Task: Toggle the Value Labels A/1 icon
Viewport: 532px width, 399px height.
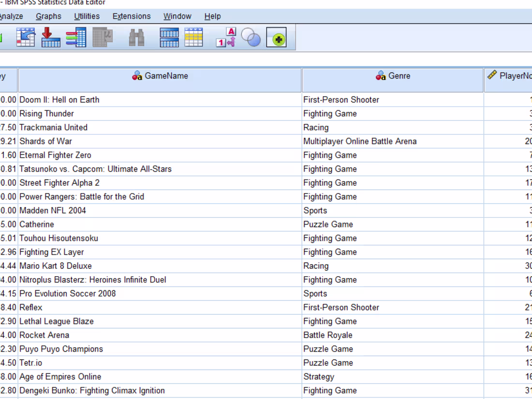Action: click(x=226, y=37)
